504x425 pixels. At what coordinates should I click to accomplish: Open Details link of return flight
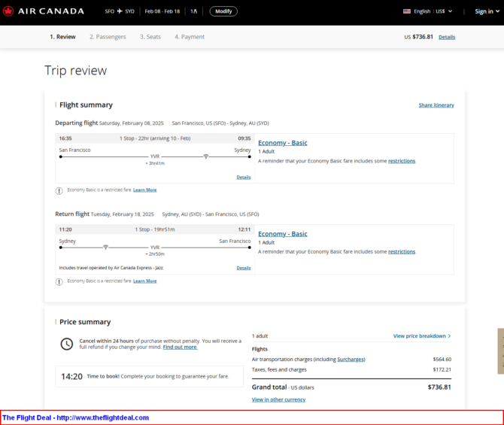[244, 268]
